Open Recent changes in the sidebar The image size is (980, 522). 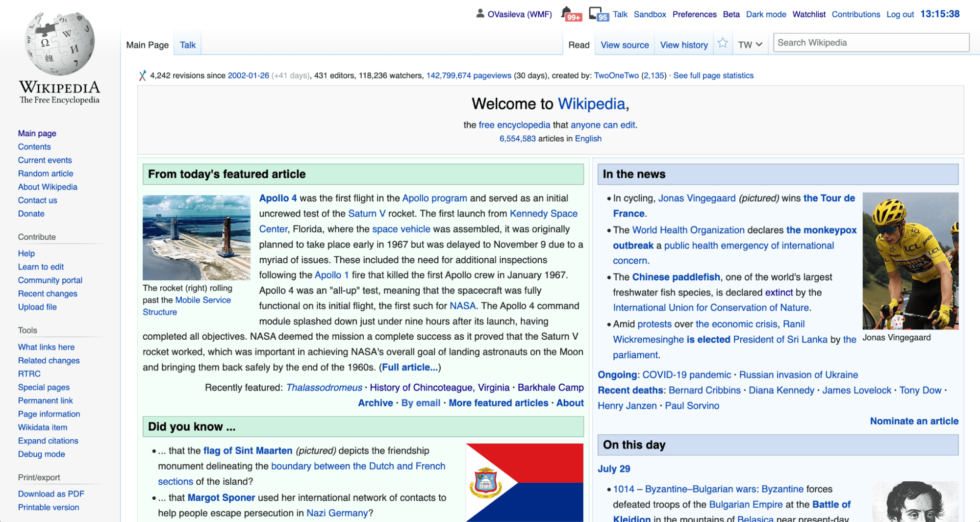pos(48,293)
